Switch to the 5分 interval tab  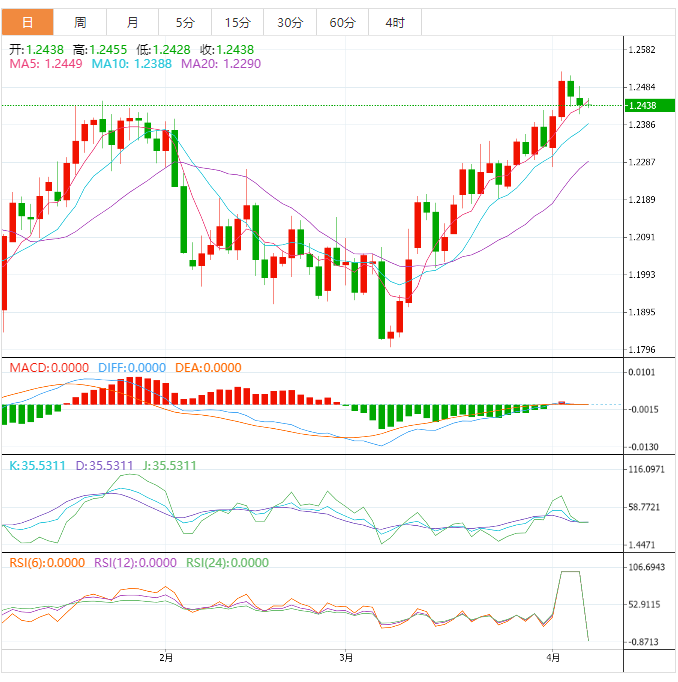[185, 22]
